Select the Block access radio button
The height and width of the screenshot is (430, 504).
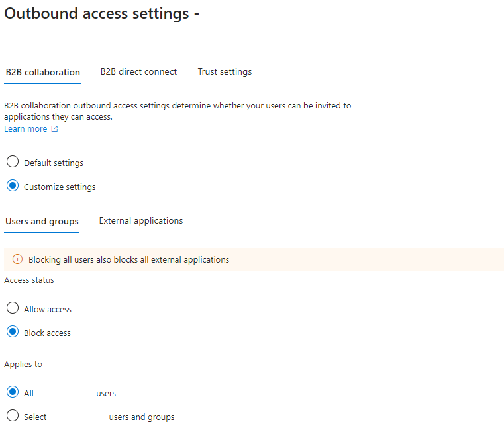click(x=13, y=332)
